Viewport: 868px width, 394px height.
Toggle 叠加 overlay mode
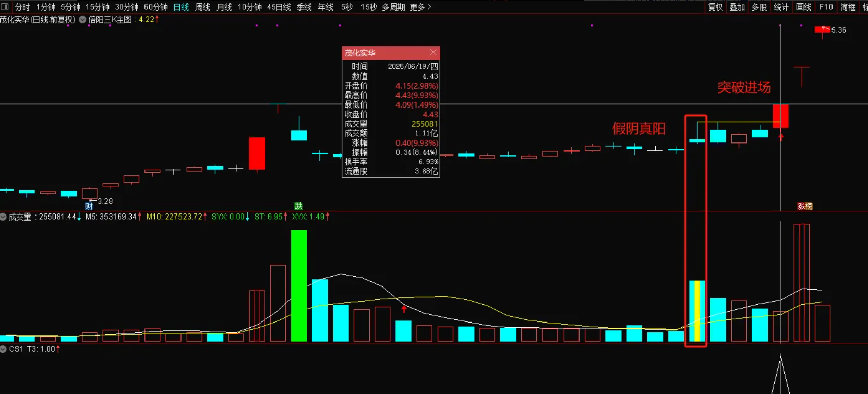coord(737,7)
